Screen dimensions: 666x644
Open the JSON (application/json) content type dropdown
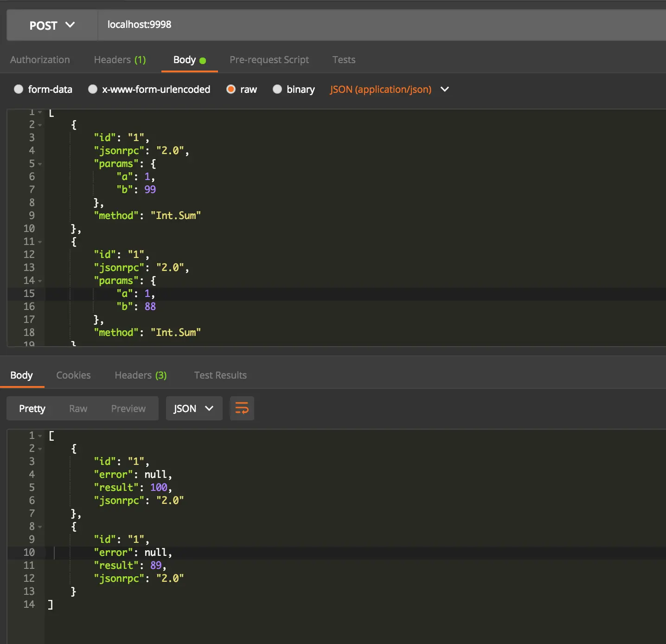pyautogui.click(x=389, y=89)
